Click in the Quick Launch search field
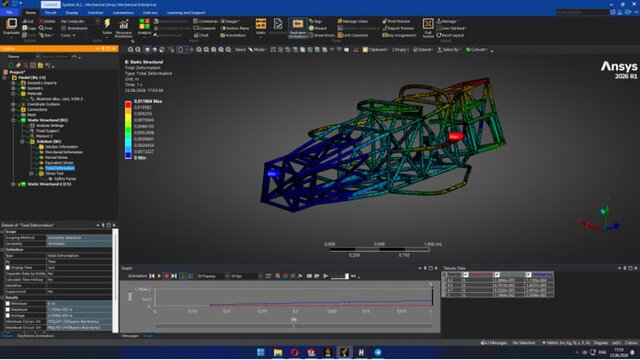The width and height of the screenshot is (640, 360). click(x=583, y=13)
